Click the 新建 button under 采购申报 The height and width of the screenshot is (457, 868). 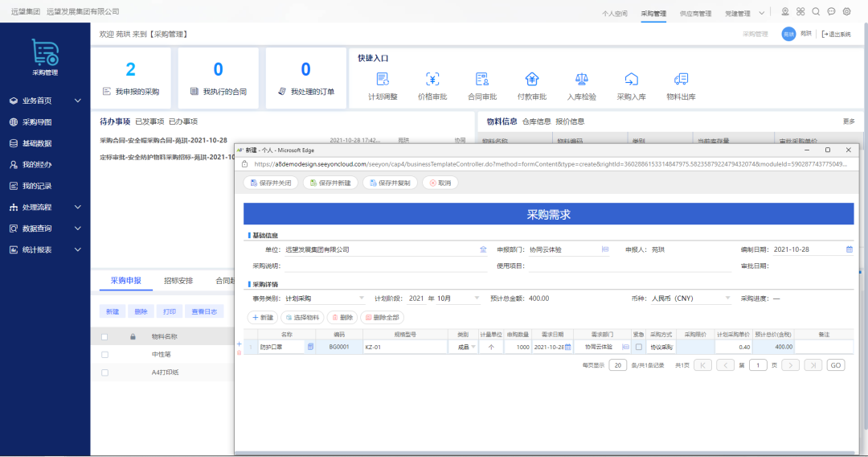[x=113, y=312]
